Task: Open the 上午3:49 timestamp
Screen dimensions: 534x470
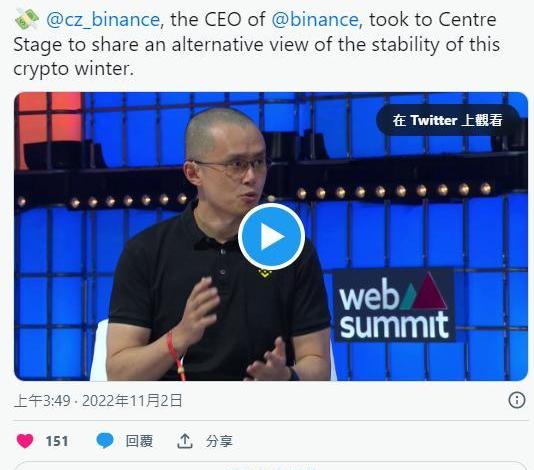Action: coord(42,401)
